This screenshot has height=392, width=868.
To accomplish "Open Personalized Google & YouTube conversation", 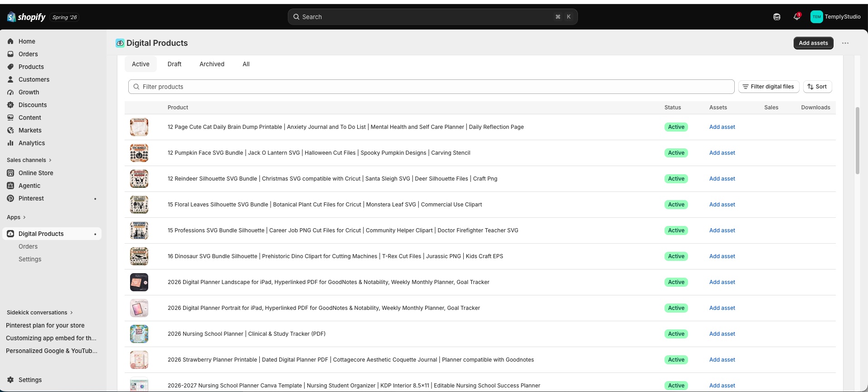I will 52,351.
